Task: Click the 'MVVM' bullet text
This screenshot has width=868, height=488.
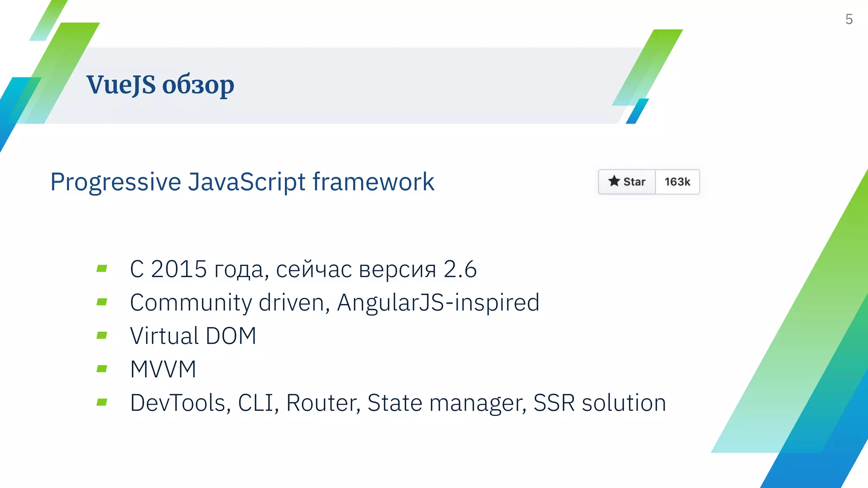Action: tap(163, 369)
